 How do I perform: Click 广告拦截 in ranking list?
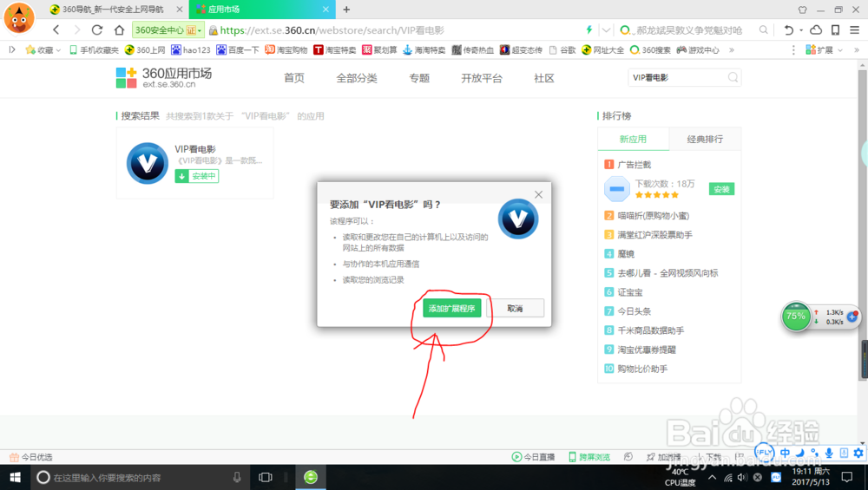(634, 164)
